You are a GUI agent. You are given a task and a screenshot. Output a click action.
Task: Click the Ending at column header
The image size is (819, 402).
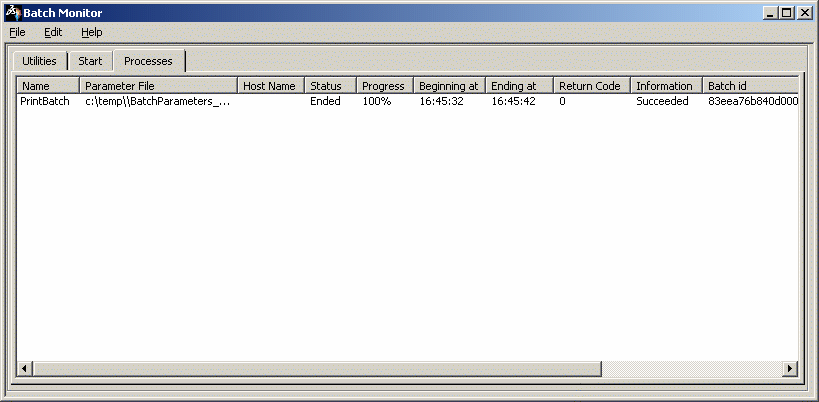pos(518,86)
